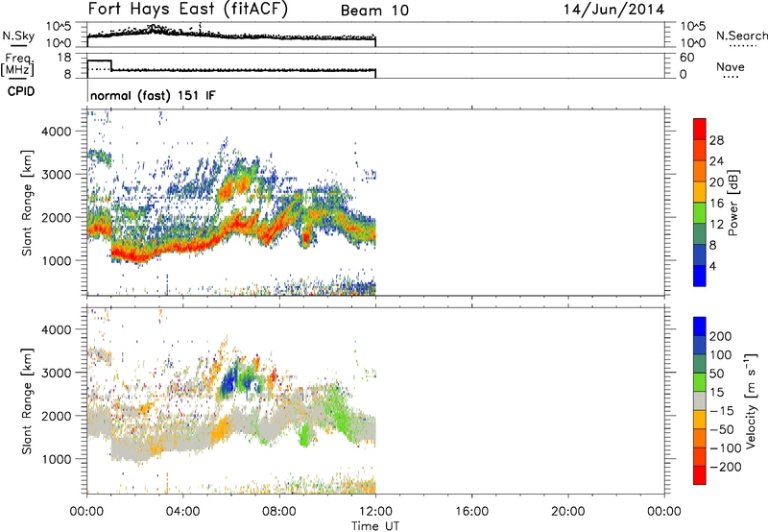
Task: Click the "Time UT" axis title
Action: tap(375, 526)
